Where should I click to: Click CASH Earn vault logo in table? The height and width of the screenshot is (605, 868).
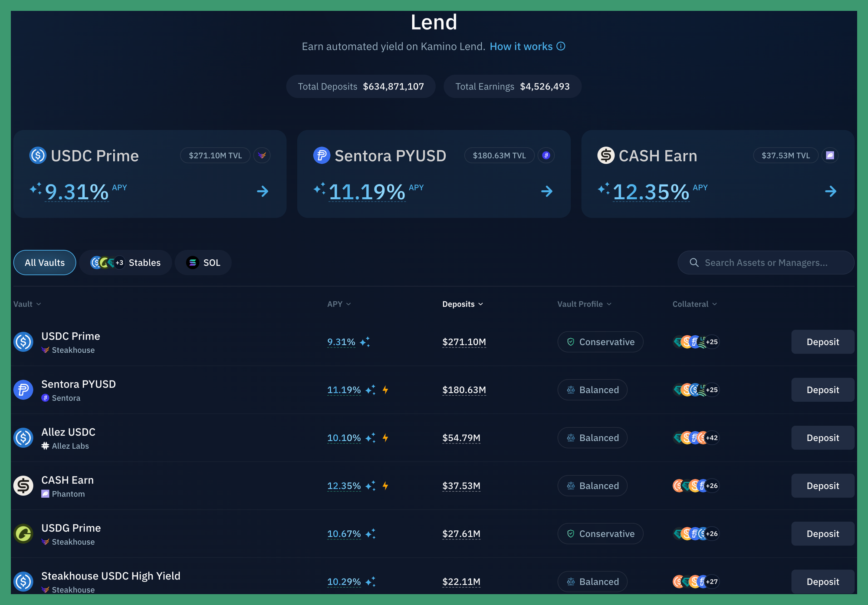(x=23, y=486)
